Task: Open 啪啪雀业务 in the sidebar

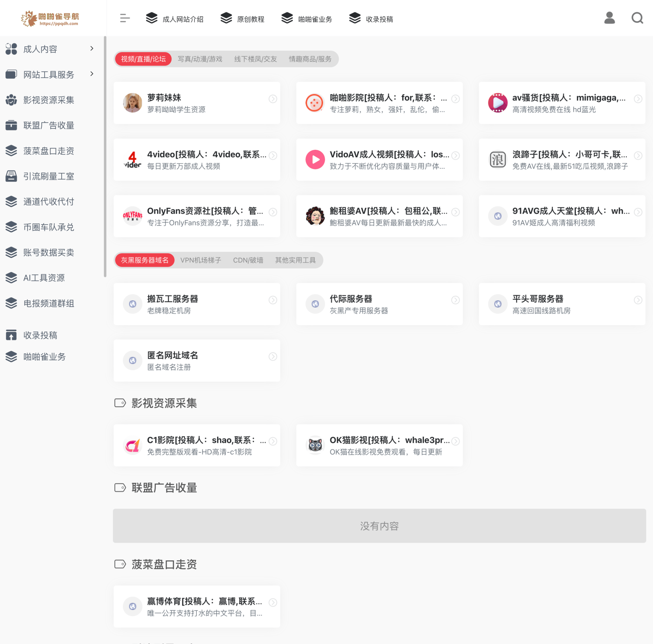Action: click(x=45, y=357)
